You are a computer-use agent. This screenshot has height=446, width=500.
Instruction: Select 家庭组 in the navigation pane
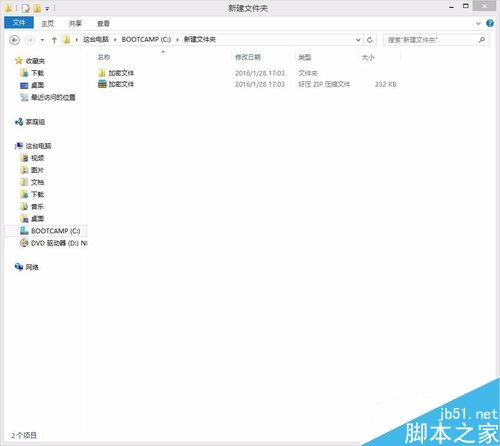click(x=35, y=122)
